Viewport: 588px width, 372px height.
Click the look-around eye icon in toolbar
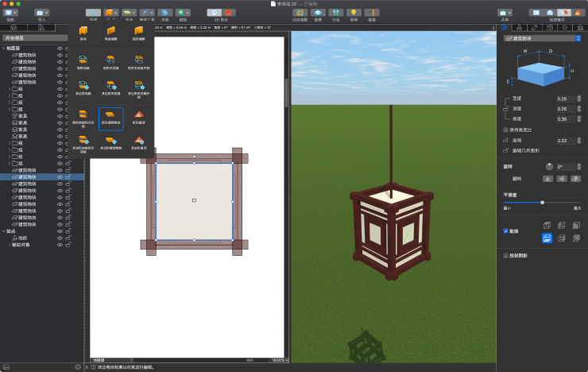(318, 13)
